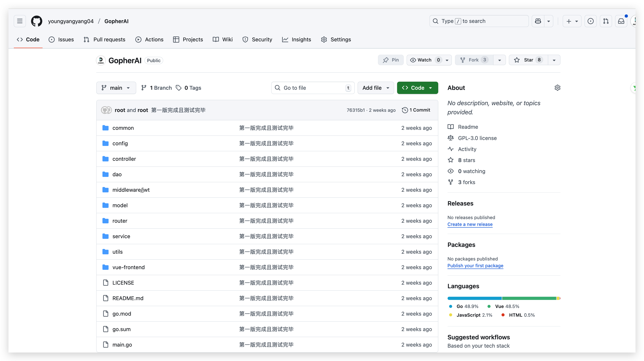Open the Copilot chat icon
This screenshot has height=361, width=644.
point(538,21)
